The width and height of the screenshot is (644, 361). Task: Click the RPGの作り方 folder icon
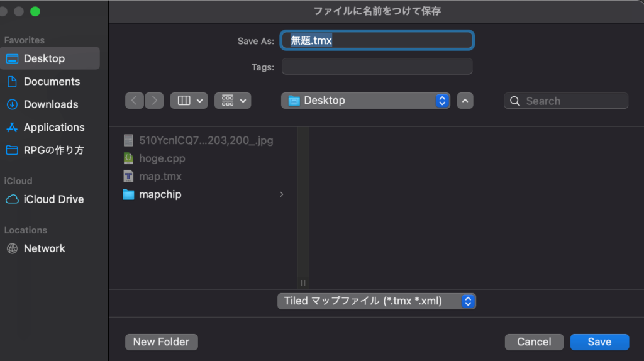pos(12,150)
